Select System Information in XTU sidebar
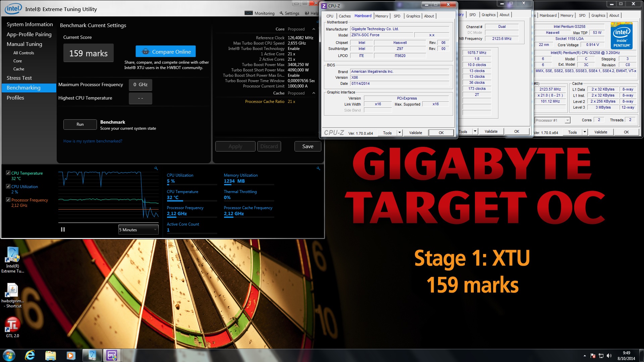 30,24
